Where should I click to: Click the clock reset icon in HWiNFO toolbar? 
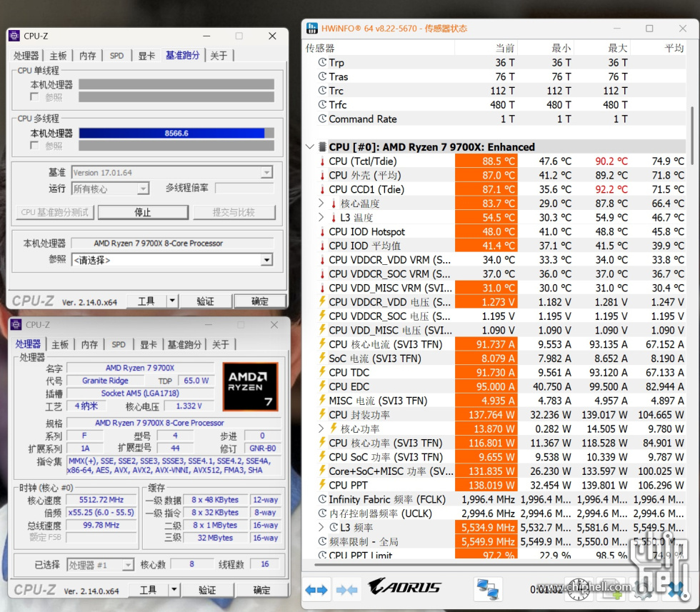pyautogui.click(x=579, y=589)
